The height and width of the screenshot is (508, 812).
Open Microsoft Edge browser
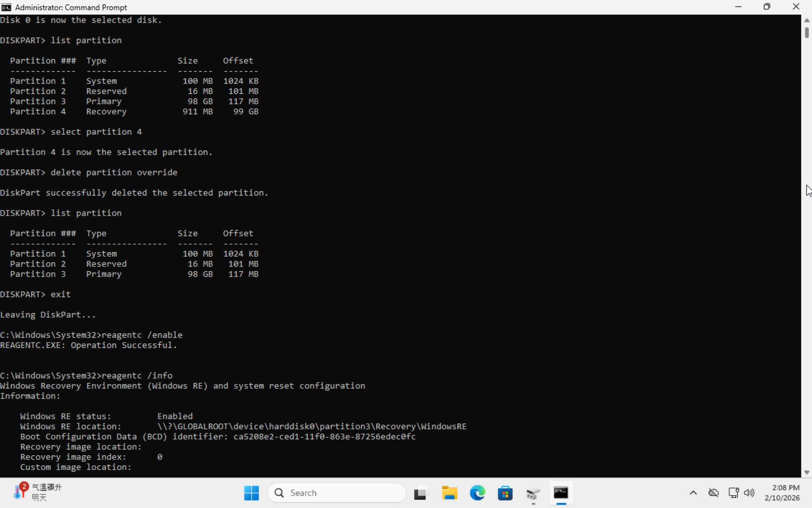coord(477,493)
